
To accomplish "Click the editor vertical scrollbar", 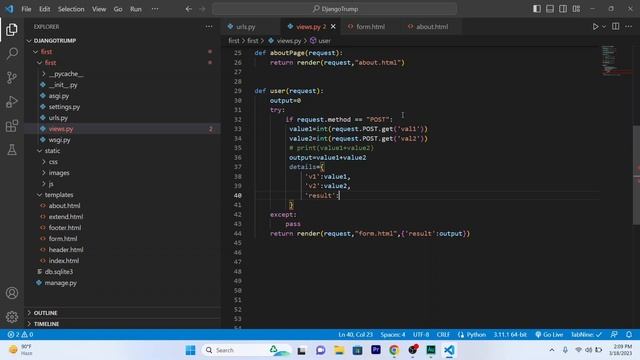I will coord(636,175).
